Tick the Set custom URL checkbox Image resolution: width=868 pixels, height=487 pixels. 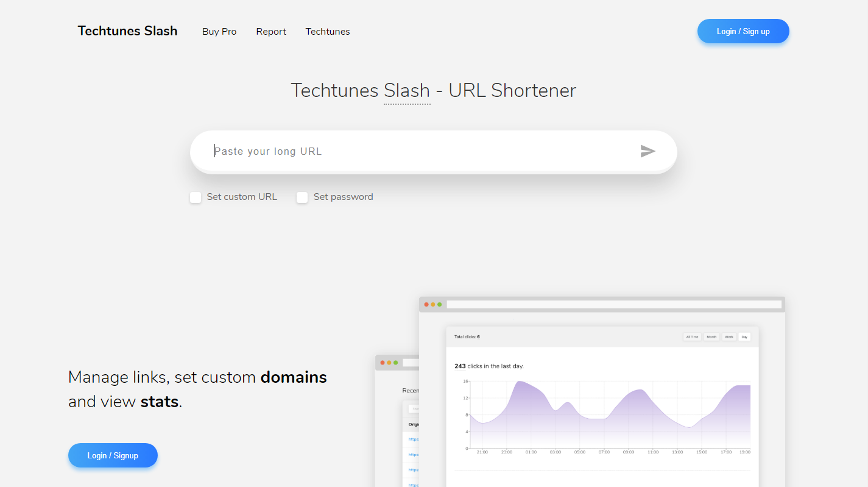[196, 197]
